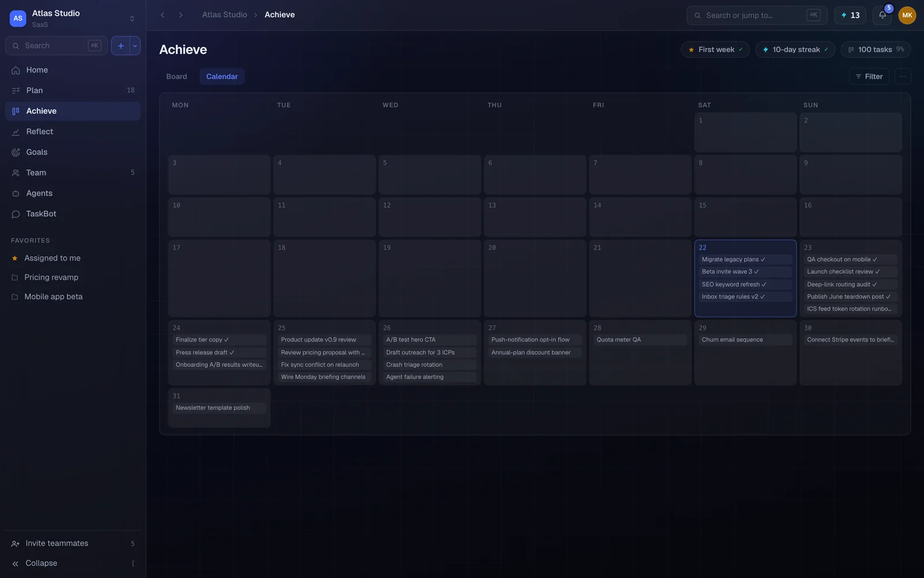The height and width of the screenshot is (578, 924).
Task: Open the Push-notification opt-in flow task
Action: (x=535, y=340)
